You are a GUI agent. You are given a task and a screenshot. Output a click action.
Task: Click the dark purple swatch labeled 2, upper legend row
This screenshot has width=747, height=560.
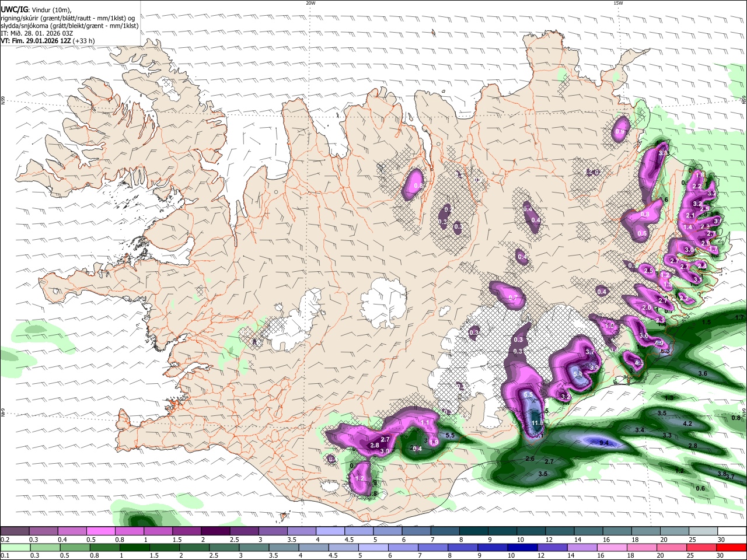click(x=215, y=531)
